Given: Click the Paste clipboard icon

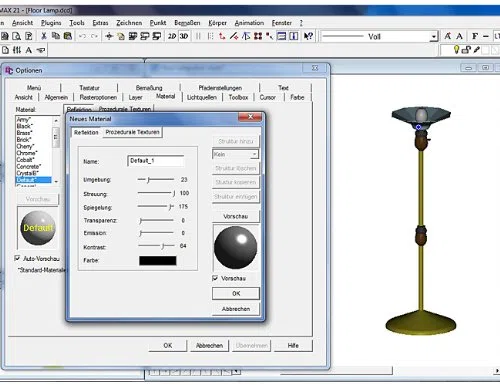Looking at the screenshot, I should pos(68,36).
